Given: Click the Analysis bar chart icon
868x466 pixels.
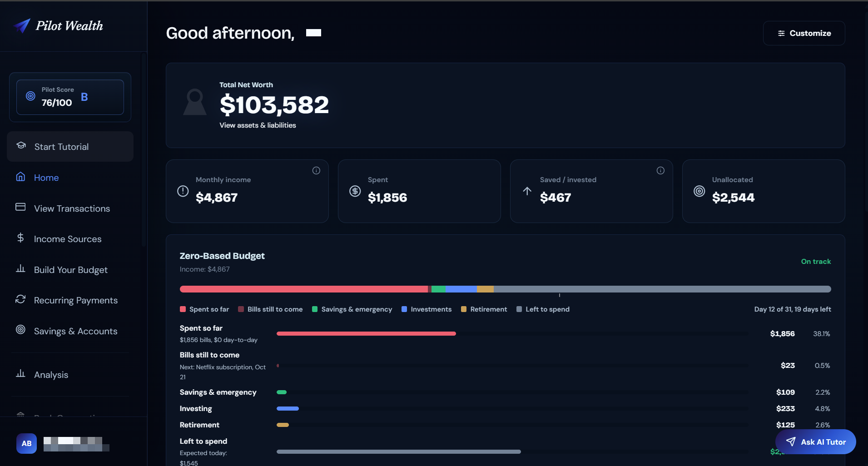Looking at the screenshot, I should (20, 373).
